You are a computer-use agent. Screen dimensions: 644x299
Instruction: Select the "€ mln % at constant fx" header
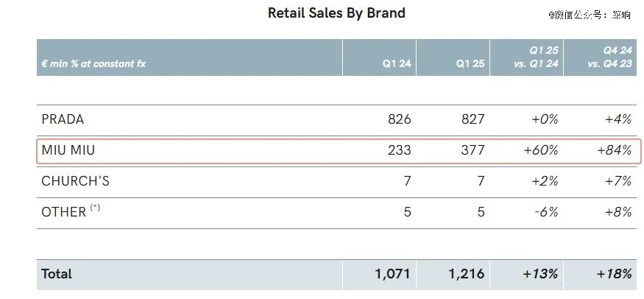(93, 64)
